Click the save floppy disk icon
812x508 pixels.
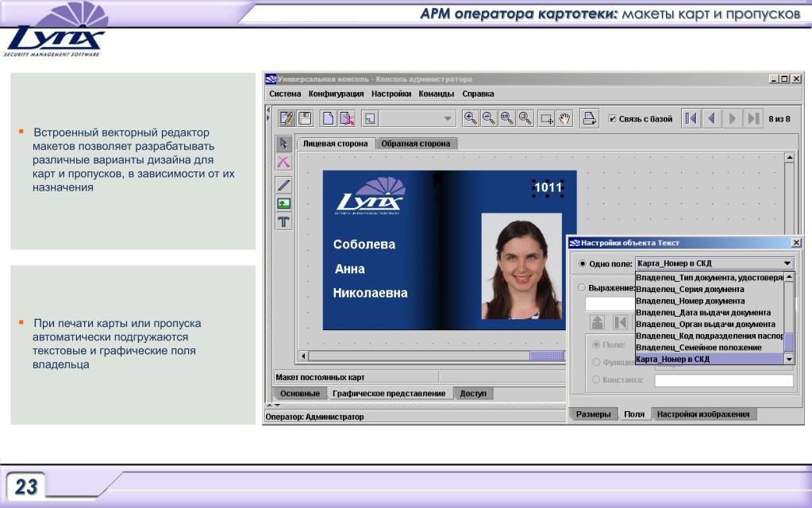click(x=306, y=118)
